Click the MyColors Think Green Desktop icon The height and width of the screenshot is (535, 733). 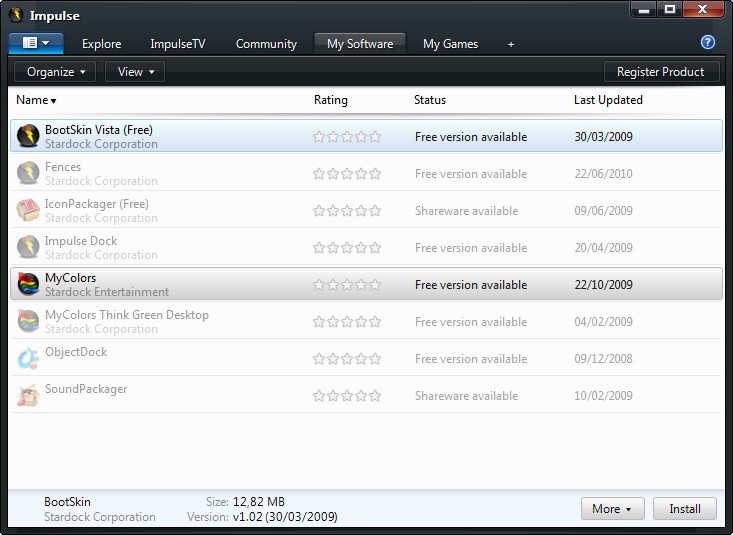coord(28,321)
